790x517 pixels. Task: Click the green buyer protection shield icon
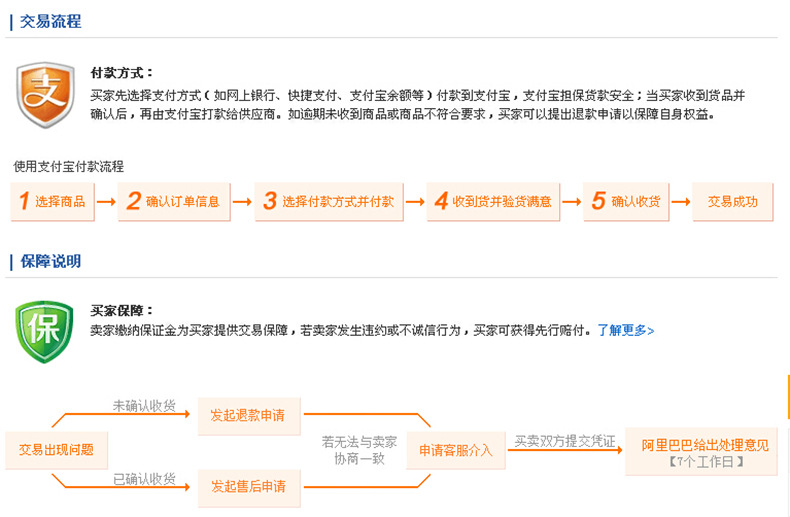pyautogui.click(x=45, y=331)
